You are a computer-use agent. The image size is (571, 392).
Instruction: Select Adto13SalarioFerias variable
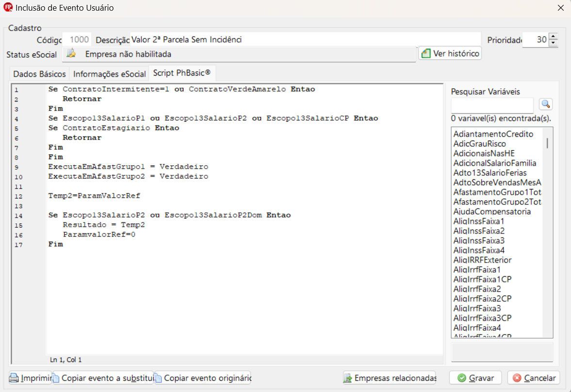click(490, 172)
